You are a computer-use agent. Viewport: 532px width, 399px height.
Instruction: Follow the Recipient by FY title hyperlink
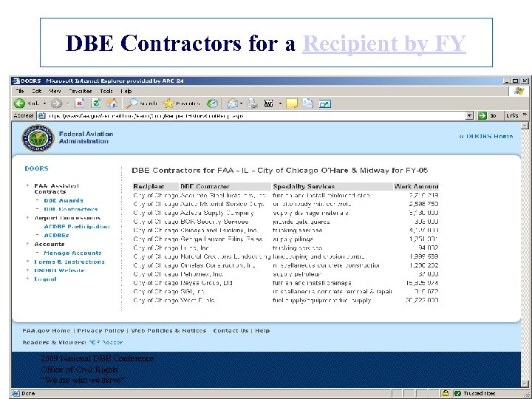click(x=384, y=44)
